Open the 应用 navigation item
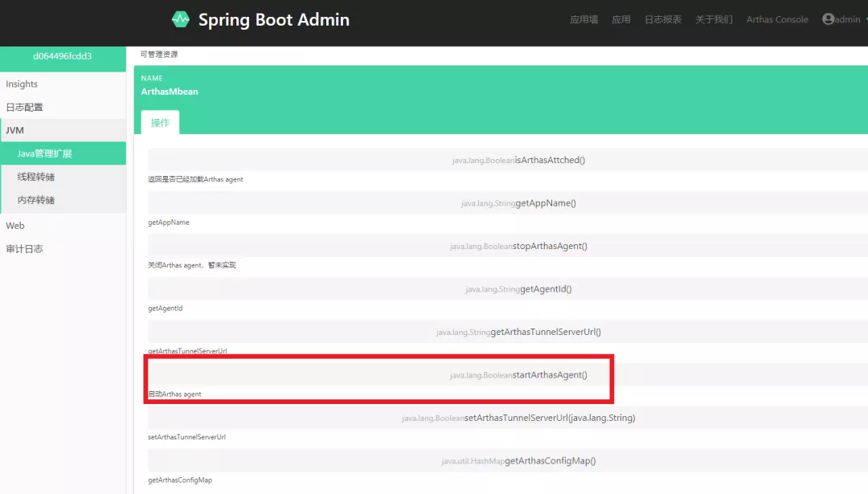This screenshot has height=494, width=868. (x=620, y=20)
